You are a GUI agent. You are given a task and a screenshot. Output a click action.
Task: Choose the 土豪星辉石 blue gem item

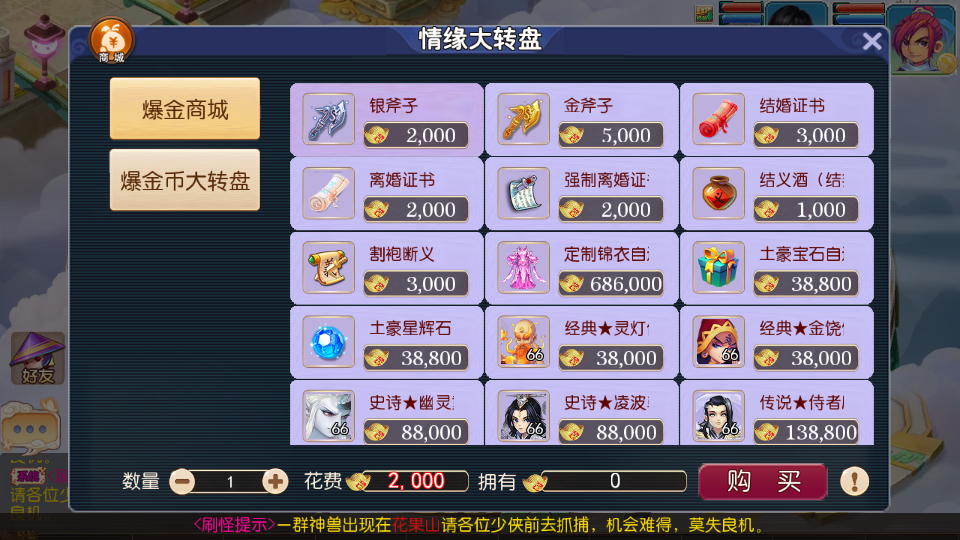point(386,342)
